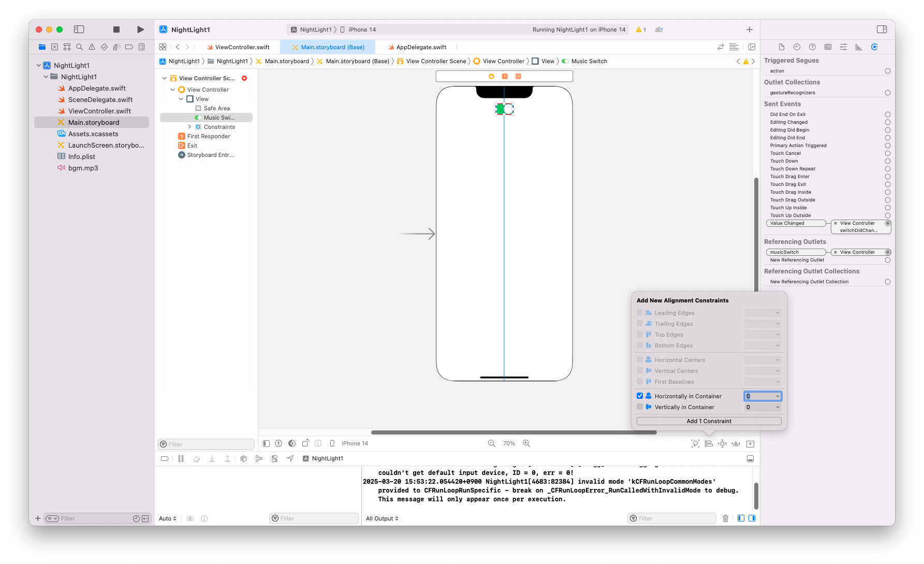
Task: Select Safe Area in document outline
Action: coord(213,108)
